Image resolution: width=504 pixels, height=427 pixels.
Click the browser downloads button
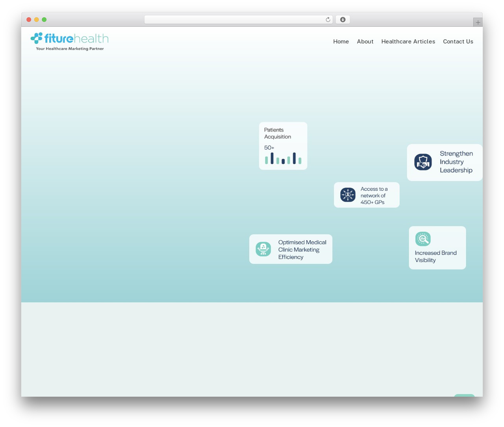[343, 20]
